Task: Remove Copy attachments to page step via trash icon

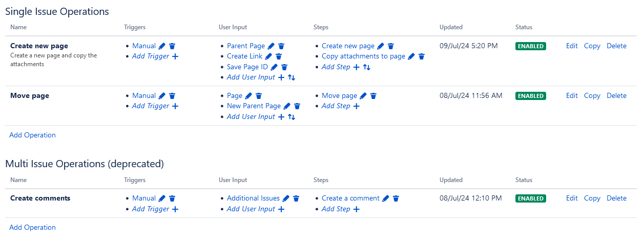Action: click(422, 56)
